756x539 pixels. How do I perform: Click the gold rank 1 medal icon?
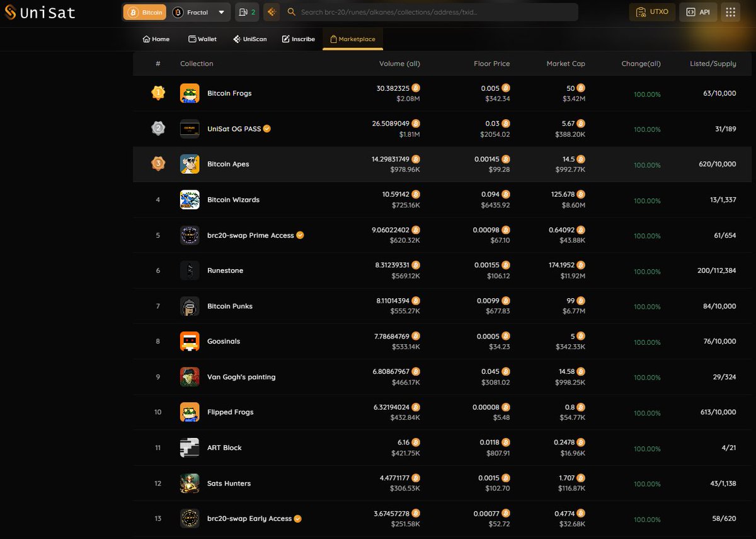click(158, 93)
